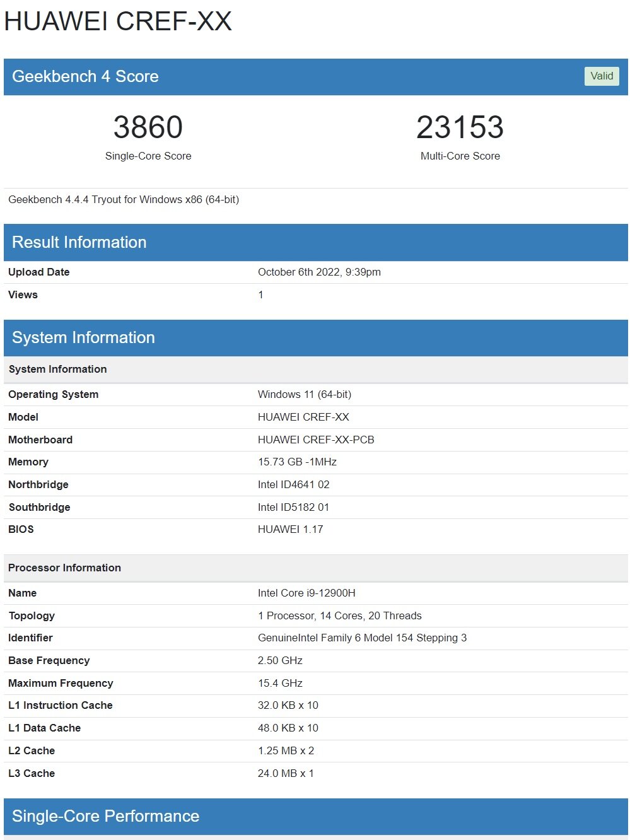Click the blue System Information header

coord(316,338)
